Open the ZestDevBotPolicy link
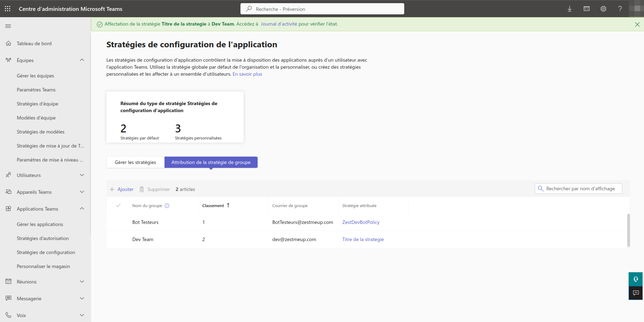The image size is (644, 322). tap(360, 222)
